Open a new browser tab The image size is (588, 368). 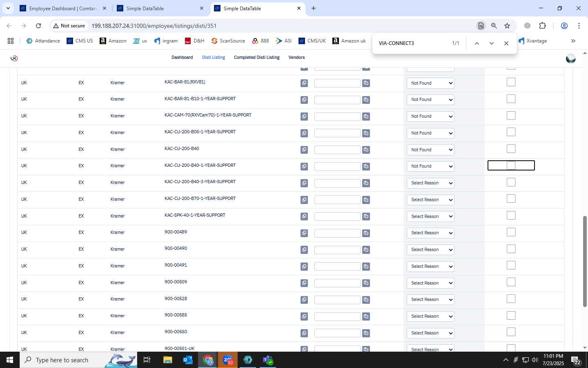(314, 8)
